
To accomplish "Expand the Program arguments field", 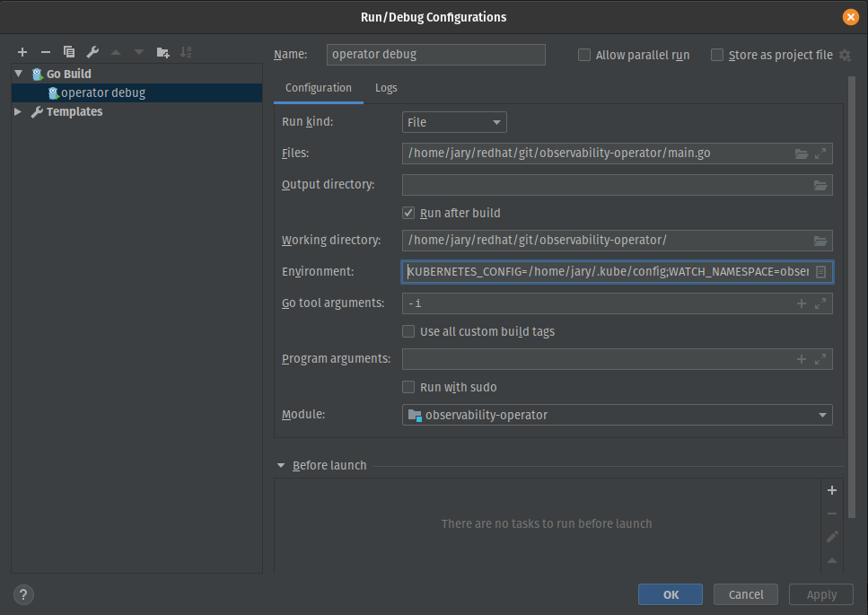I will coord(820,359).
